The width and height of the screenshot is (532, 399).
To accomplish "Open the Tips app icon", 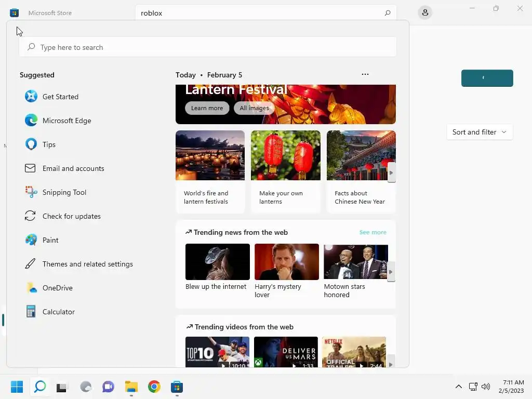I will 31,144.
